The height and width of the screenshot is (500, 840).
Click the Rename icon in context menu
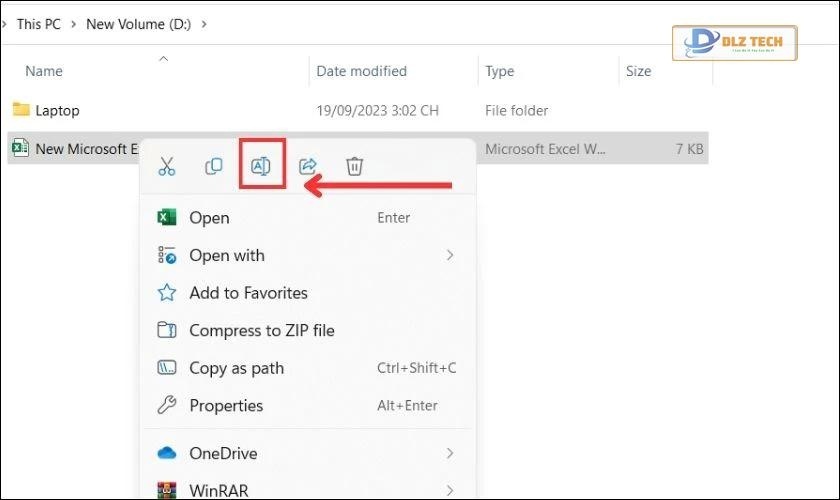click(x=261, y=167)
